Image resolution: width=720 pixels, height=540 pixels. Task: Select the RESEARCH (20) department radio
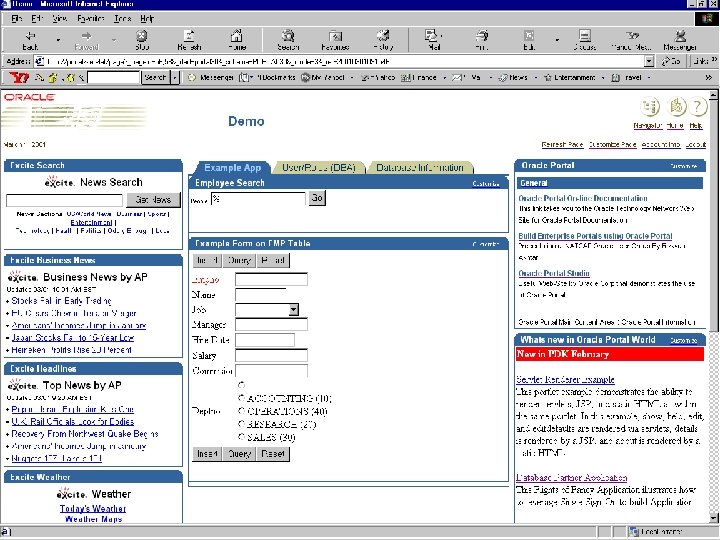pyautogui.click(x=242, y=424)
